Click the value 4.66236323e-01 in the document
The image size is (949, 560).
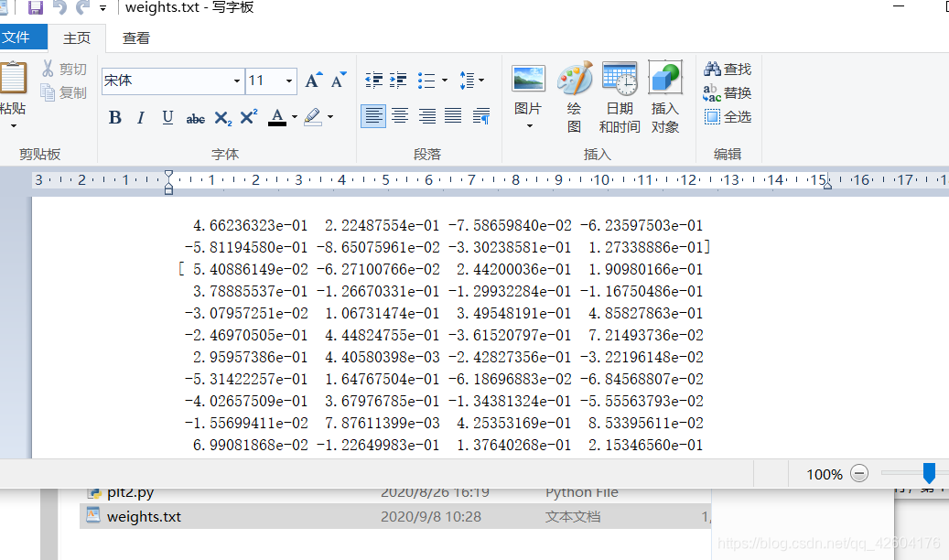coord(250,225)
